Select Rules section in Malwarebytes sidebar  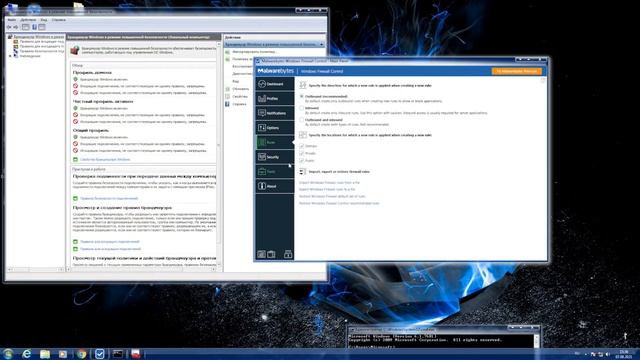[x=275, y=142]
